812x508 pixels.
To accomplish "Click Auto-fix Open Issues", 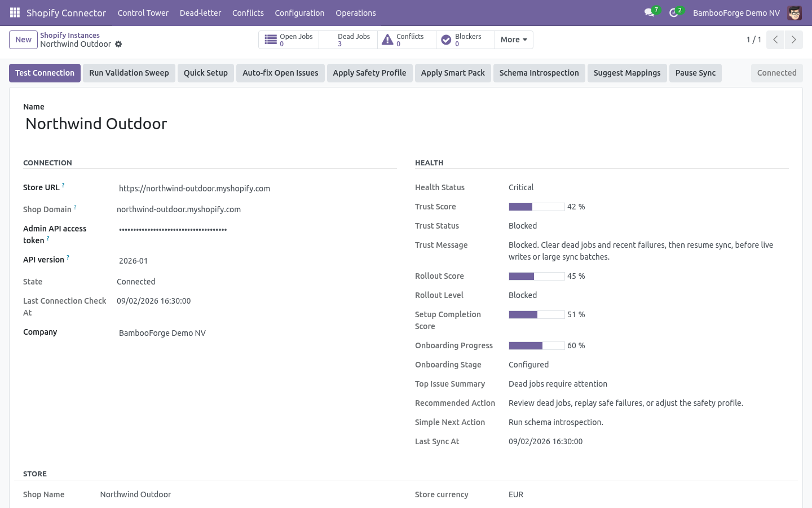I will [x=280, y=73].
